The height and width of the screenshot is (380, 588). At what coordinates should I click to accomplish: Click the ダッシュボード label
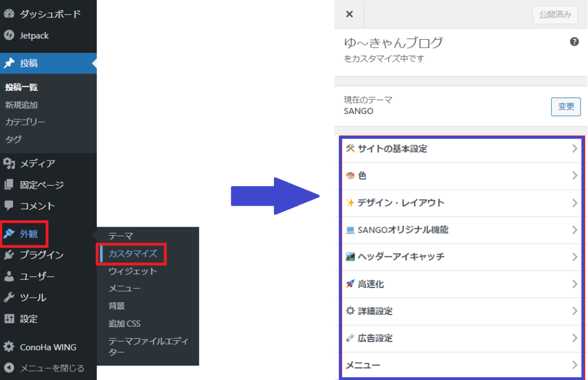(51, 14)
